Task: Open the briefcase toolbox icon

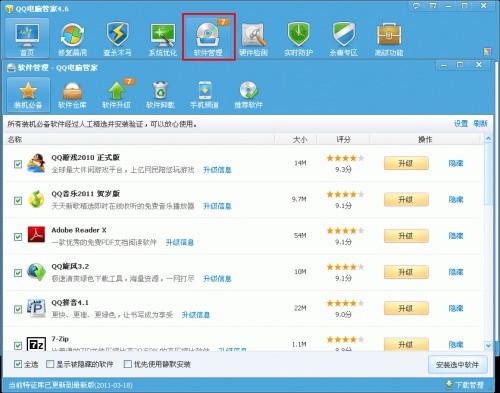Action: point(389,38)
